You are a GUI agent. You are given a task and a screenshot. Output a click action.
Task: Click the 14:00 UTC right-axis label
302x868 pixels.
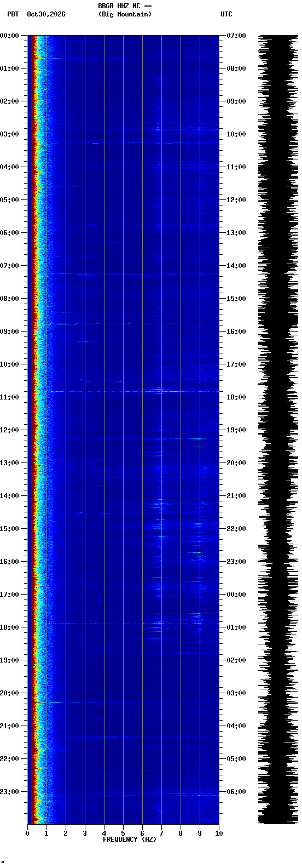tap(236, 266)
